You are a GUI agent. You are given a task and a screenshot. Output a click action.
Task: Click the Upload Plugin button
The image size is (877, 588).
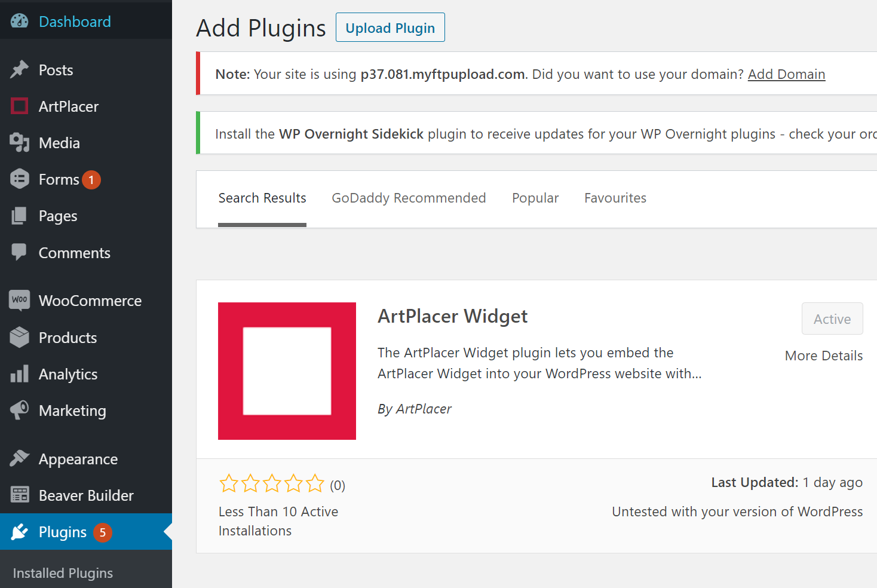pos(390,27)
